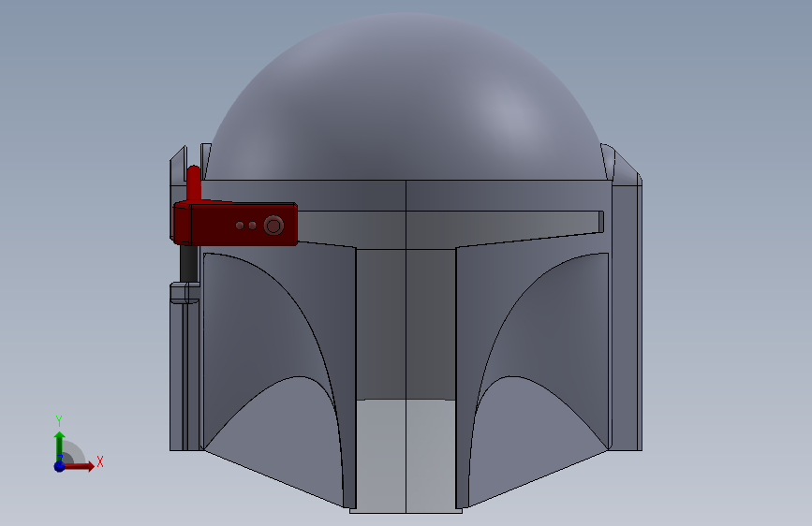
Task: Select the red rangefinder housing body
Action: pyautogui.click(x=234, y=224)
